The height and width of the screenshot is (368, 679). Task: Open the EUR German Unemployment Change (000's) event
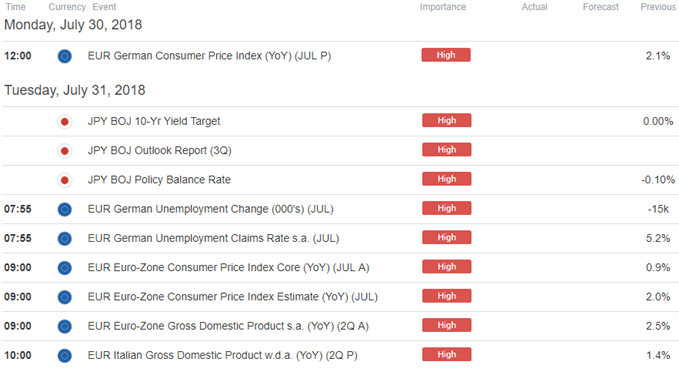pyautogui.click(x=210, y=209)
